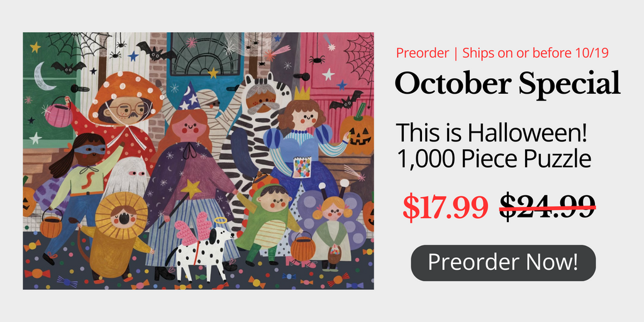The image size is (644, 322).
Task: Click "This is Halloween!" puzzle title
Action: point(493,133)
